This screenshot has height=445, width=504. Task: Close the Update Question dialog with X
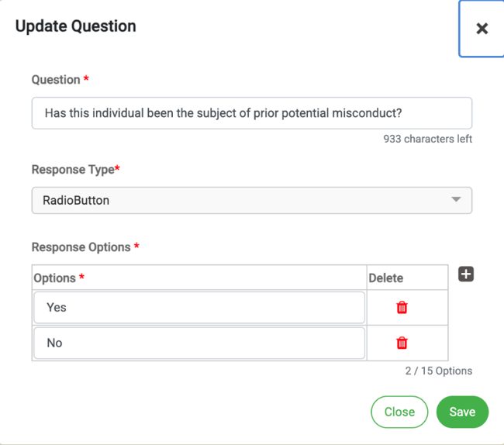482,29
